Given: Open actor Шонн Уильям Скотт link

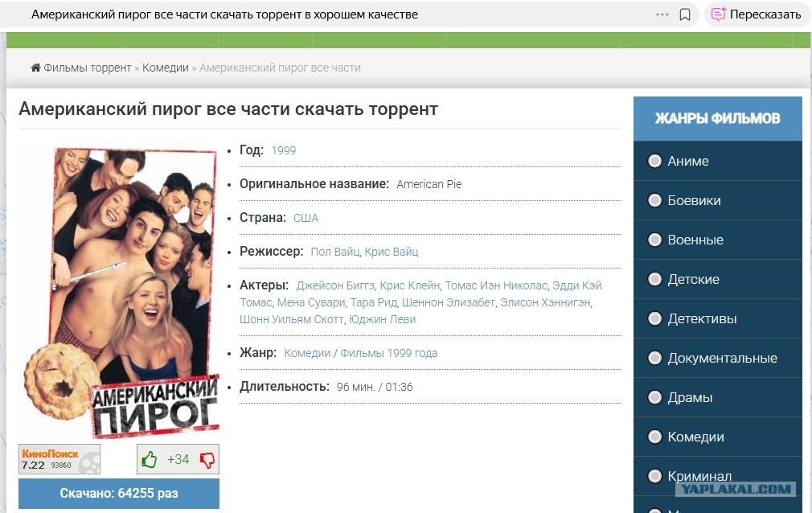Looking at the screenshot, I should [x=291, y=319].
